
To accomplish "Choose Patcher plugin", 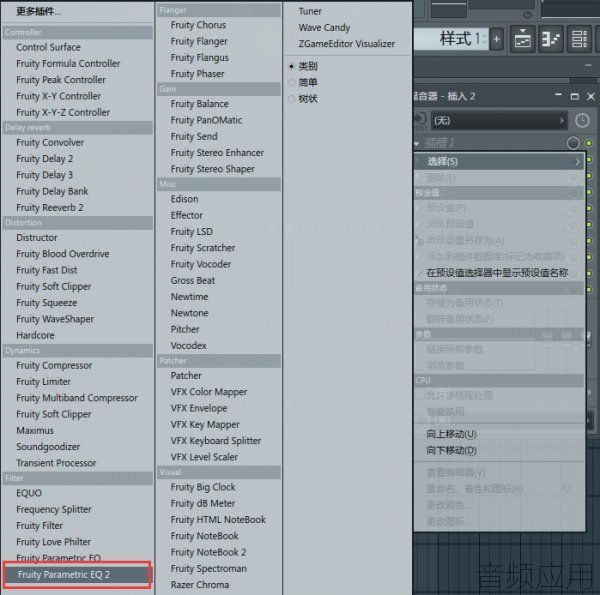I will pos(186,376).
